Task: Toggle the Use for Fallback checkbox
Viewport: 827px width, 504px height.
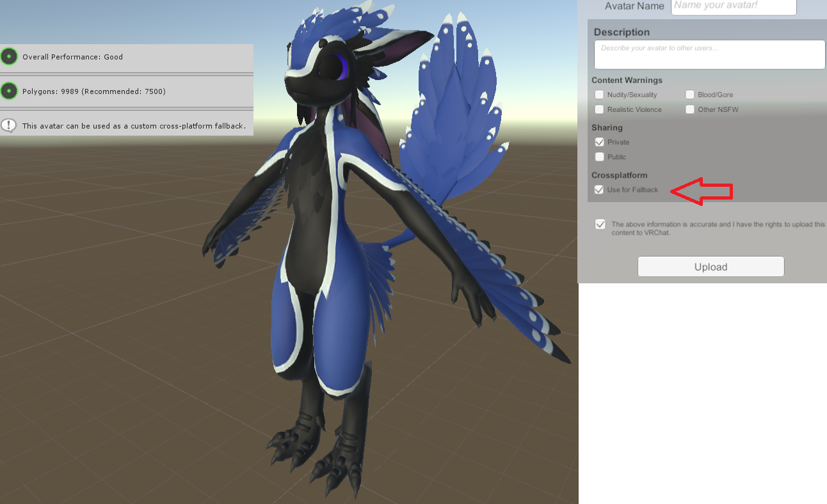Action: (599, 189)
